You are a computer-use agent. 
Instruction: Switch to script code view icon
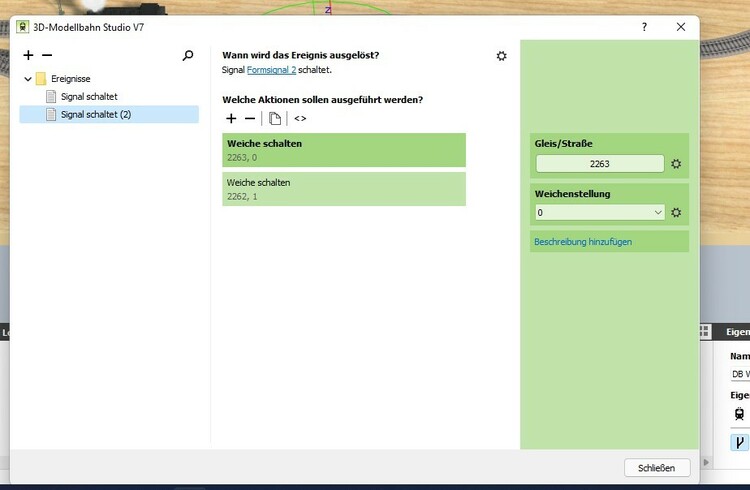[x=300, y=118]
